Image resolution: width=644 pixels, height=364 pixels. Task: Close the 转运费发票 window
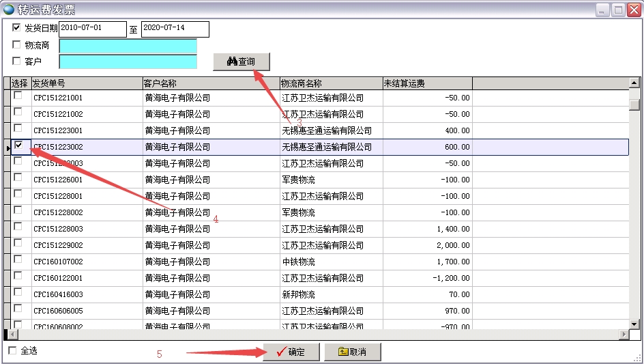[634, 10]
